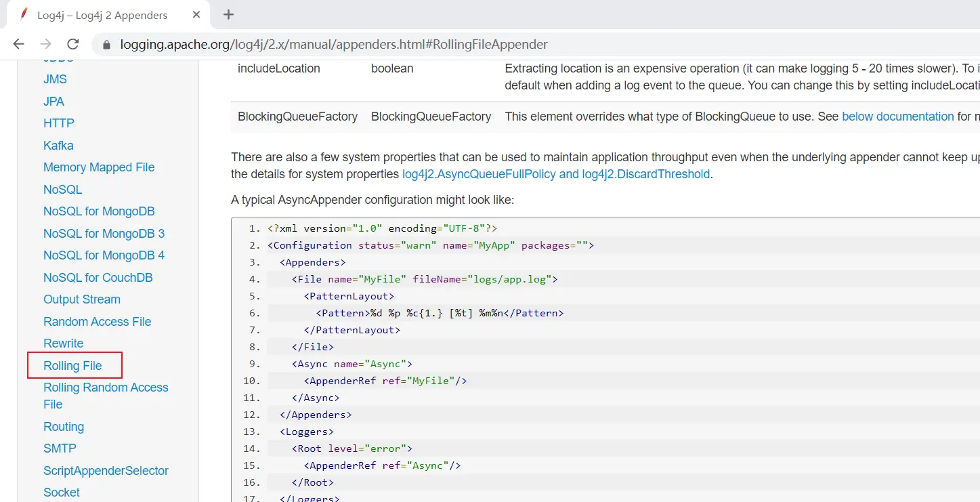Viewport: 980px width, 502px height.
Task: Open log4j2.AsyncQueueFullPolicy and DiscardThreshold link
Action: pos(555,174)
